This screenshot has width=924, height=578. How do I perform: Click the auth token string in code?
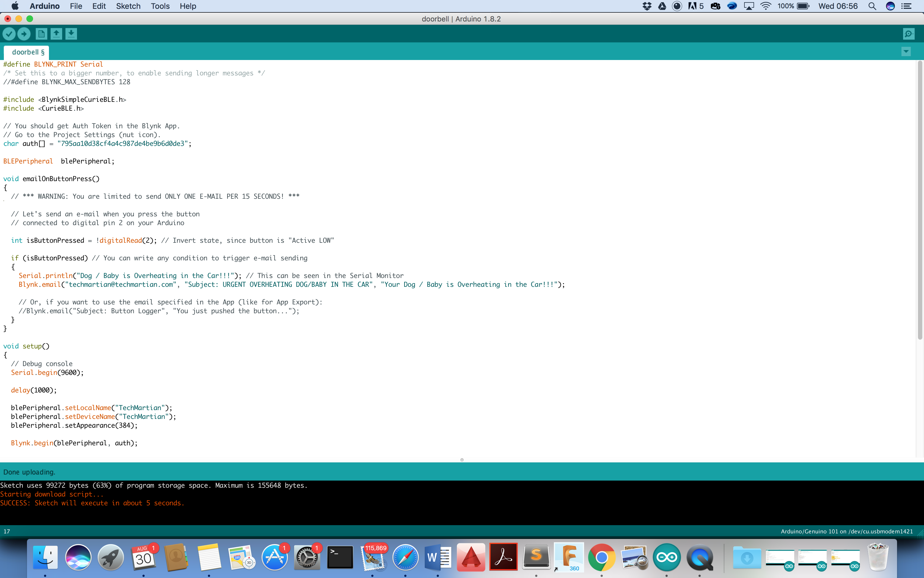click(123, 144)
